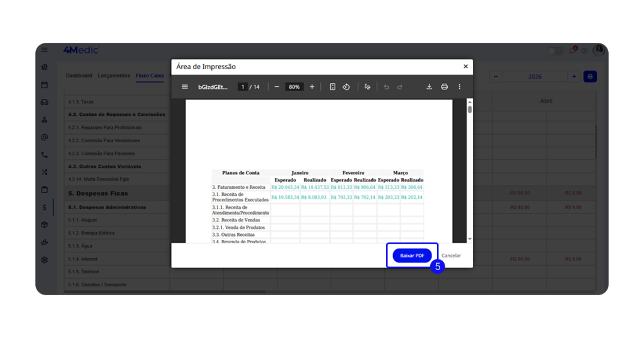Click the 80% zoom level field
The width and height of the screenshot is (644, 338).
(294, 87)
